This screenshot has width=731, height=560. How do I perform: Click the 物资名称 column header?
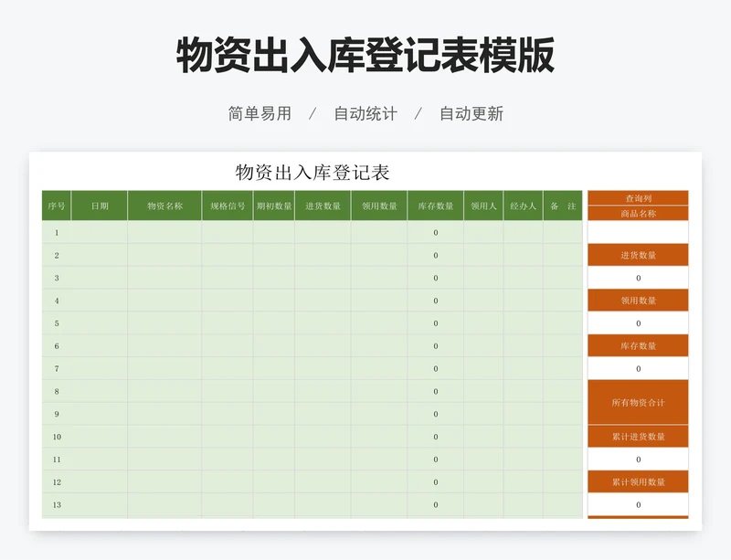pos(164,206)
